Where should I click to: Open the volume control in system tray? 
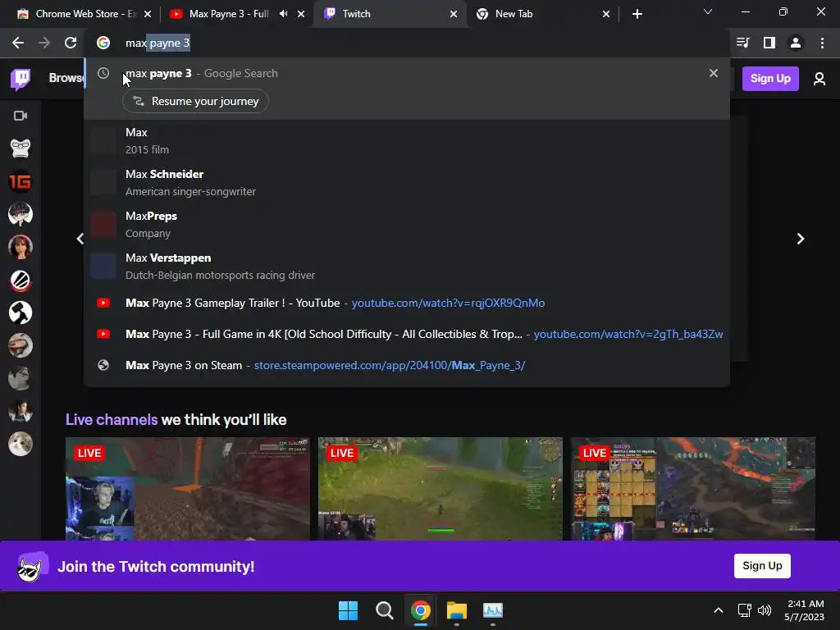[765, 610]
